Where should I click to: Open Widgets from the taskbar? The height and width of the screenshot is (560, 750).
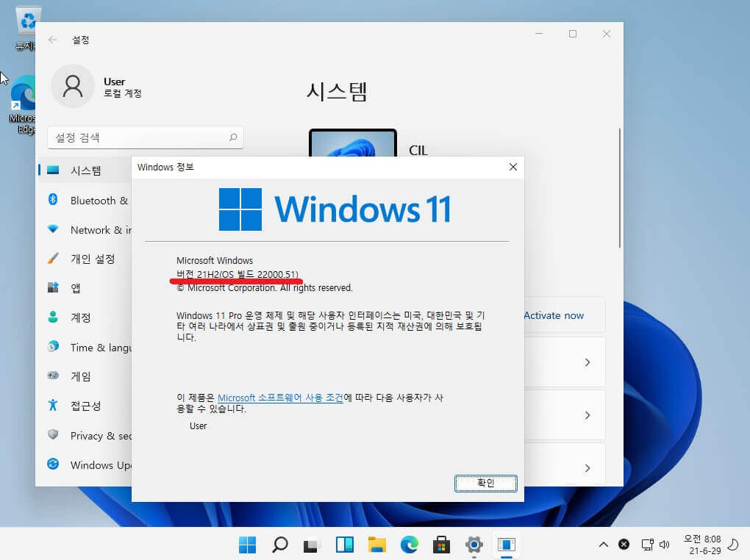[344, 545]
